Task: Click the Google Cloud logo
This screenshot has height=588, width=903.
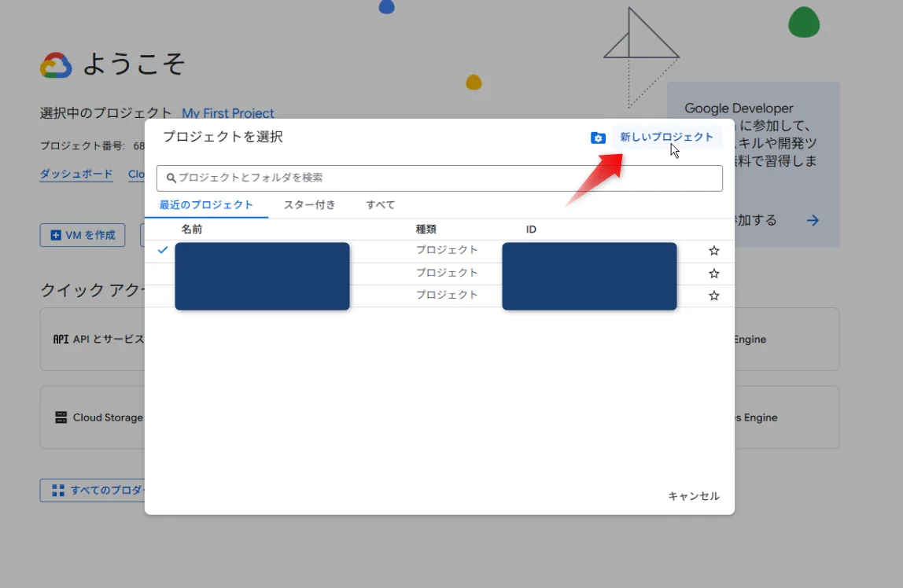Action: pos(56,65)
